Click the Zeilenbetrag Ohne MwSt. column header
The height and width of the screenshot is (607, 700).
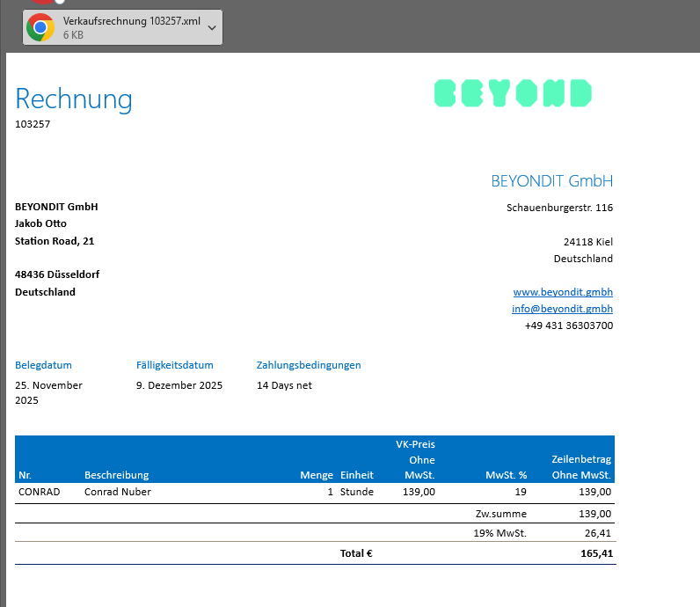click(581, 467)
